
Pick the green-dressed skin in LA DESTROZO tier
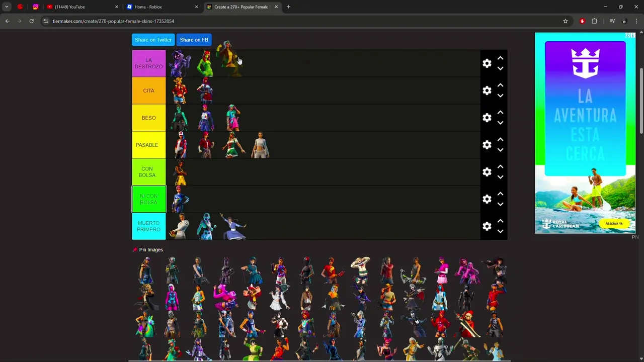click(x=205, y=63)
